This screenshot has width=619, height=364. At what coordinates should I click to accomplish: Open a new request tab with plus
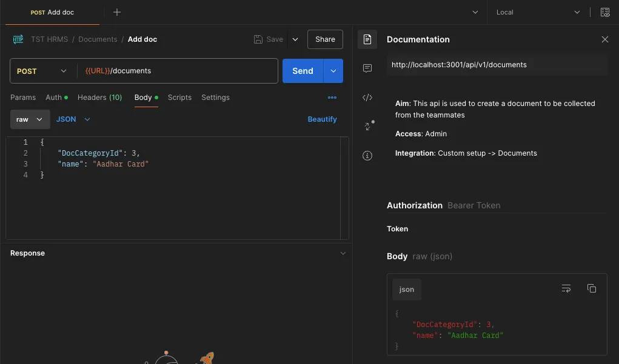pyautogui.click(x=116, y=12)
